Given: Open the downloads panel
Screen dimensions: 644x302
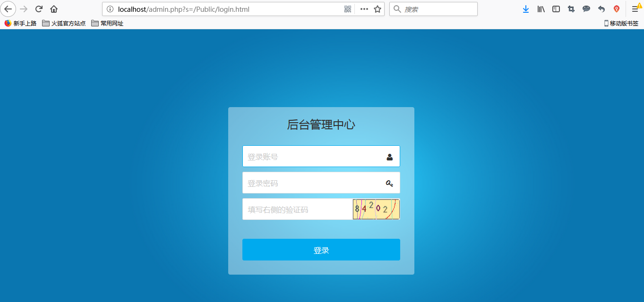Looking at the screenshot, I should pyautogui.click(x=526, y=9).
